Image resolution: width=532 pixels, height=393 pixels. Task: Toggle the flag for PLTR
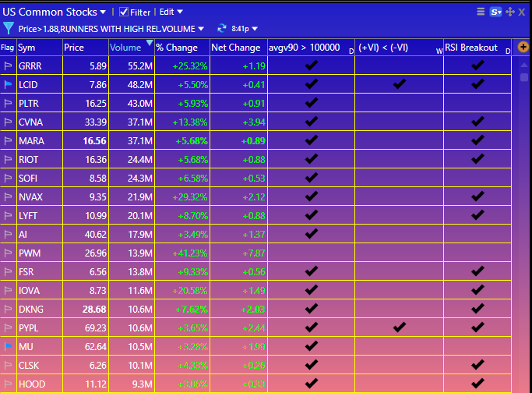[x=8, y=103]
